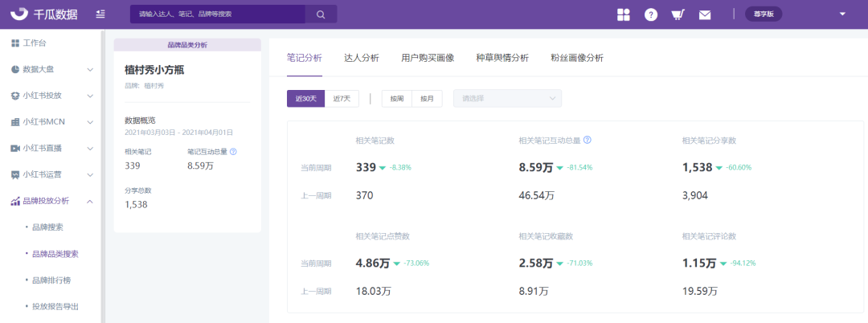The image size is (868, 323).
Task: Select the 近7天 time range
Action: click(x=342, y=99)
